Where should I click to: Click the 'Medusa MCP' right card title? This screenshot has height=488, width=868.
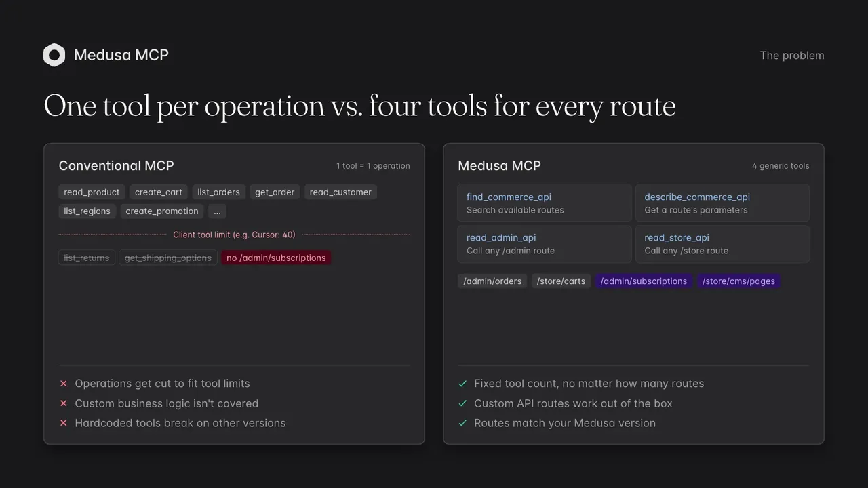499,165
